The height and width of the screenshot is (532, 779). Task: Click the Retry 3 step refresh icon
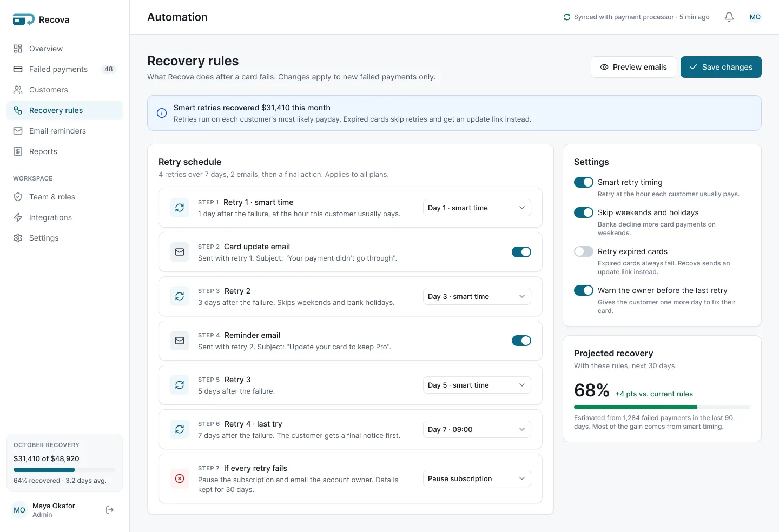[180, 385]
